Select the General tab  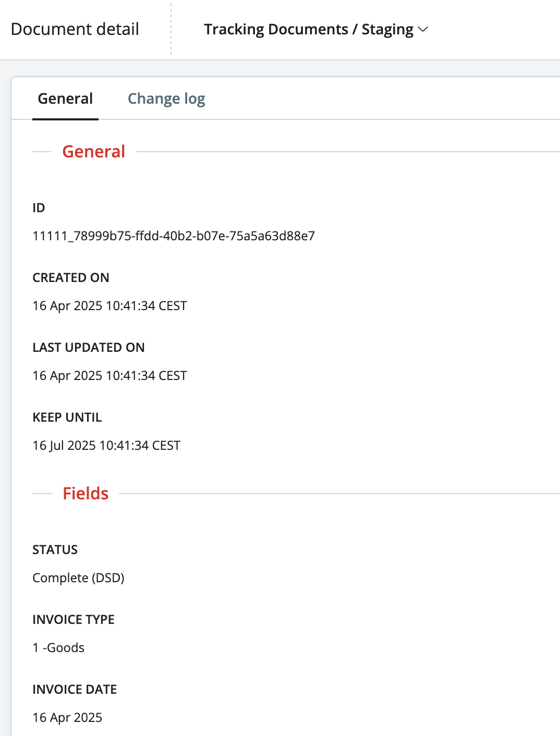coord(65,99)
